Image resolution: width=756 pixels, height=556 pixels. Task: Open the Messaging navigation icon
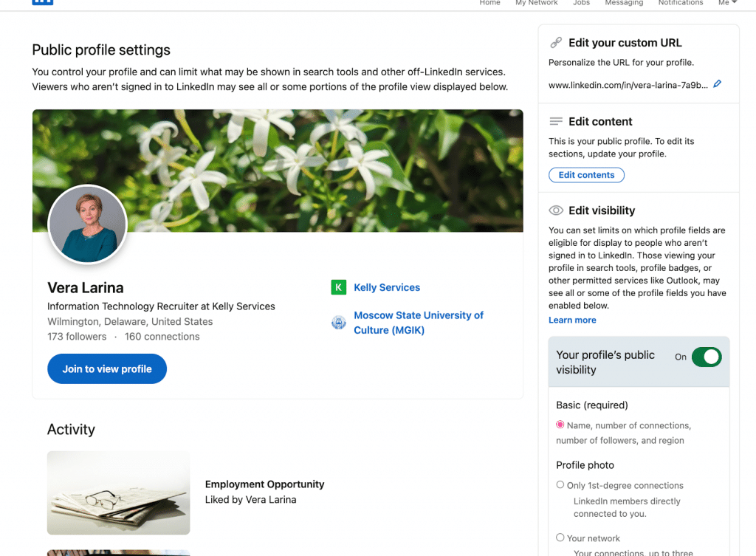624,1
